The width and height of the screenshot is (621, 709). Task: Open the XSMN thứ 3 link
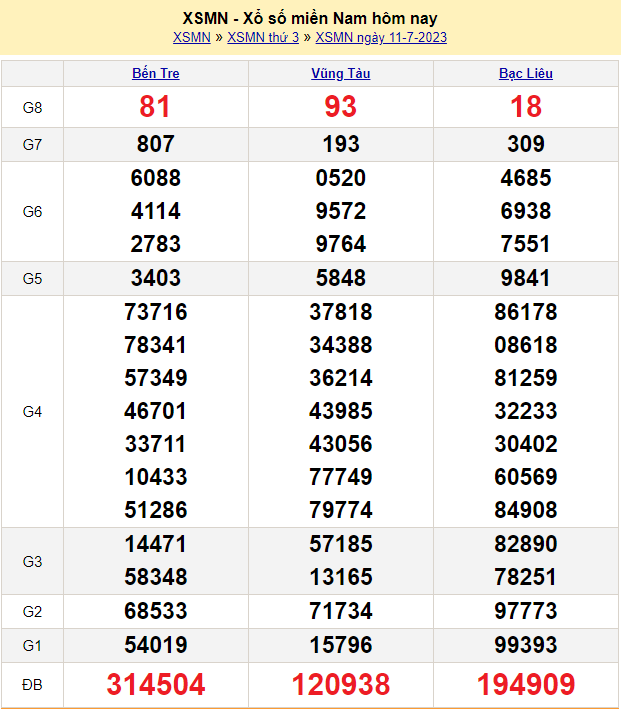(263, 38)
